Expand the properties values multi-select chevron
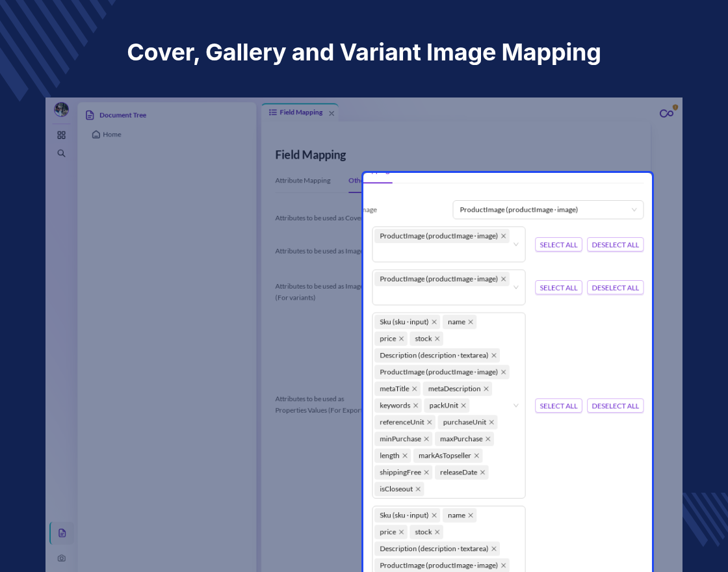This screenshot has width=728, height=572. (x=516, y=406)
